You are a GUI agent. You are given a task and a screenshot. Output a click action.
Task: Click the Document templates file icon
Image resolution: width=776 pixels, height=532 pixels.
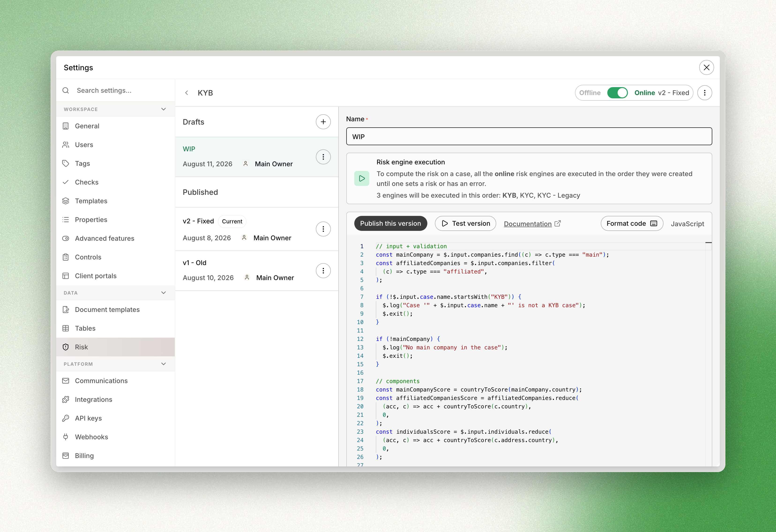66,309
